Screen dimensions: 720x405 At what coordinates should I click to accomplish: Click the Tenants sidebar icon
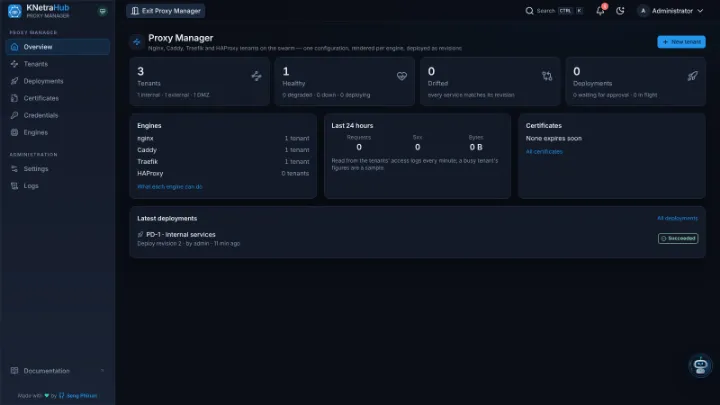pyautogui.click(x=14, y=64)
